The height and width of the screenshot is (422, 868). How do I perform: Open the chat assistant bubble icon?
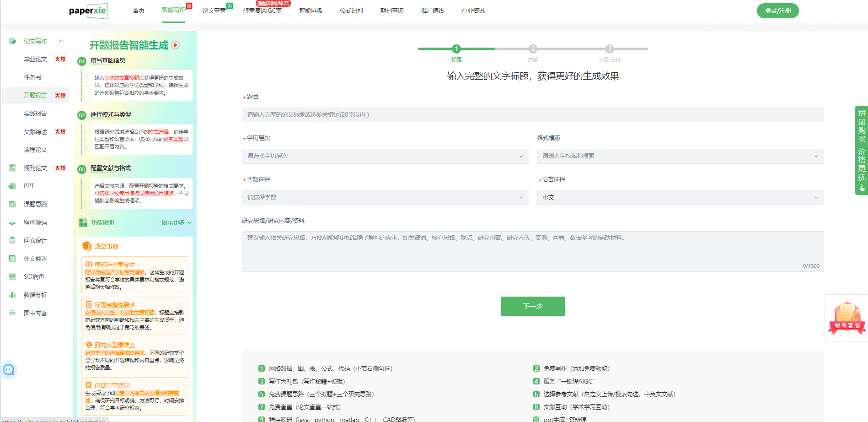9,369
